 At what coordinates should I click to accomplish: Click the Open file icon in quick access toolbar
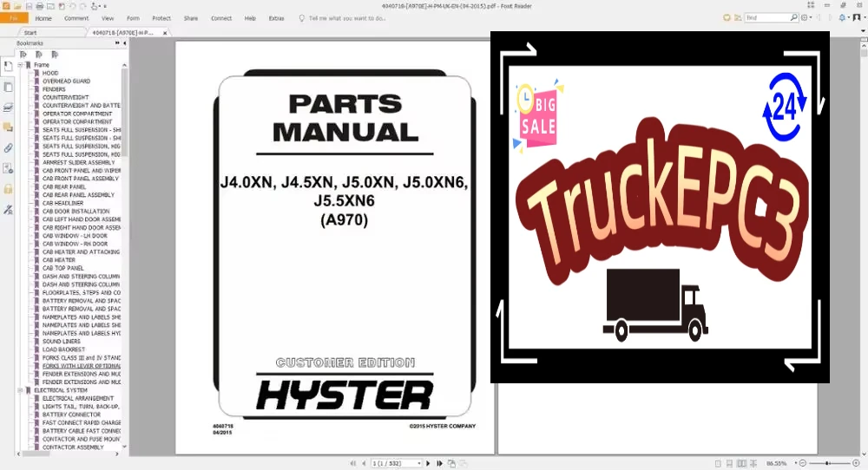17,6
